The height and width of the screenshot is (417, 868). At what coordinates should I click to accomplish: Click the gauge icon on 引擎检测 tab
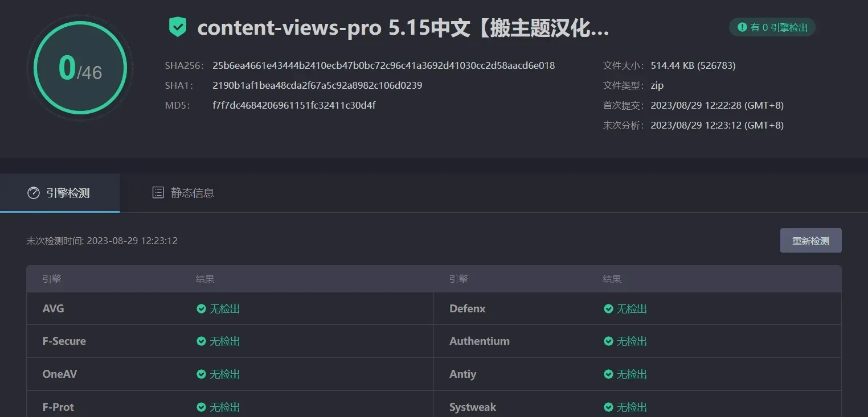(x=34, y=193)
